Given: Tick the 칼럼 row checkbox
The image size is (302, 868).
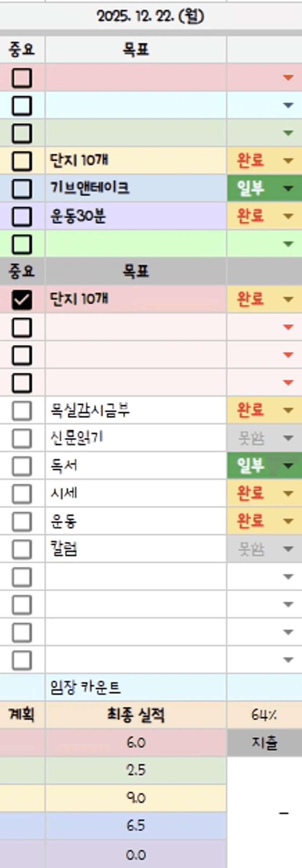Looking at the screenshot, I should (22, 550).
